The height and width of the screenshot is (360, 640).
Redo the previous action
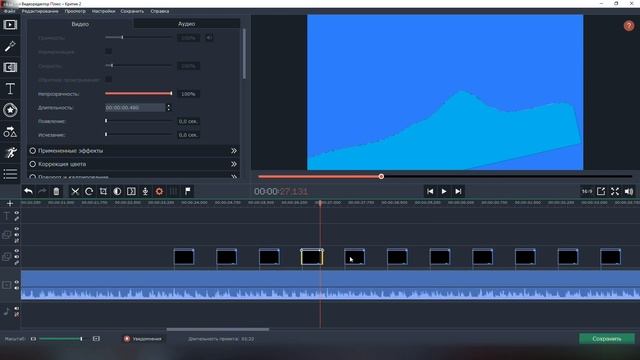coord(42,191)
